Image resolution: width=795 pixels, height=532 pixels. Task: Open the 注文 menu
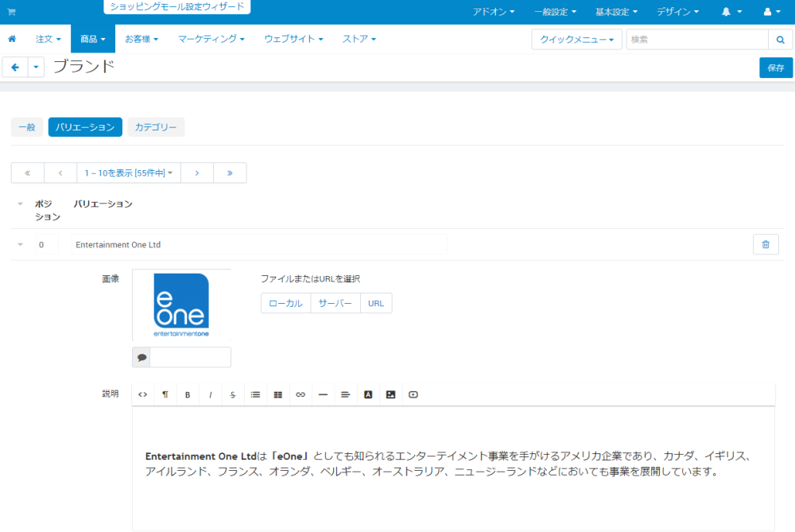48,38
